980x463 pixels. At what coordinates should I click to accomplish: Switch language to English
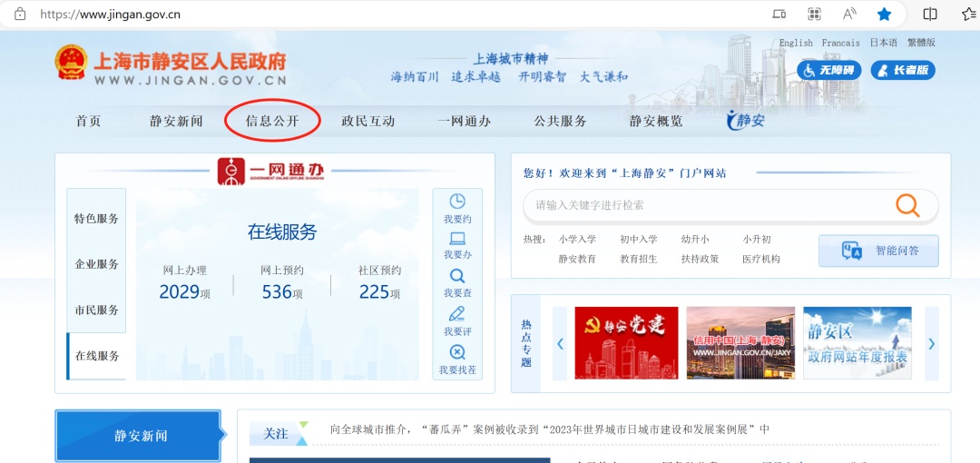pos(796,43)
